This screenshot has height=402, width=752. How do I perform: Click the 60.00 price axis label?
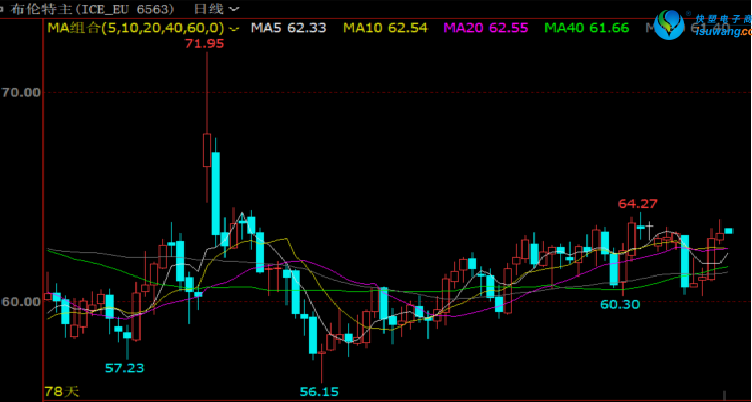coord(21,301)
